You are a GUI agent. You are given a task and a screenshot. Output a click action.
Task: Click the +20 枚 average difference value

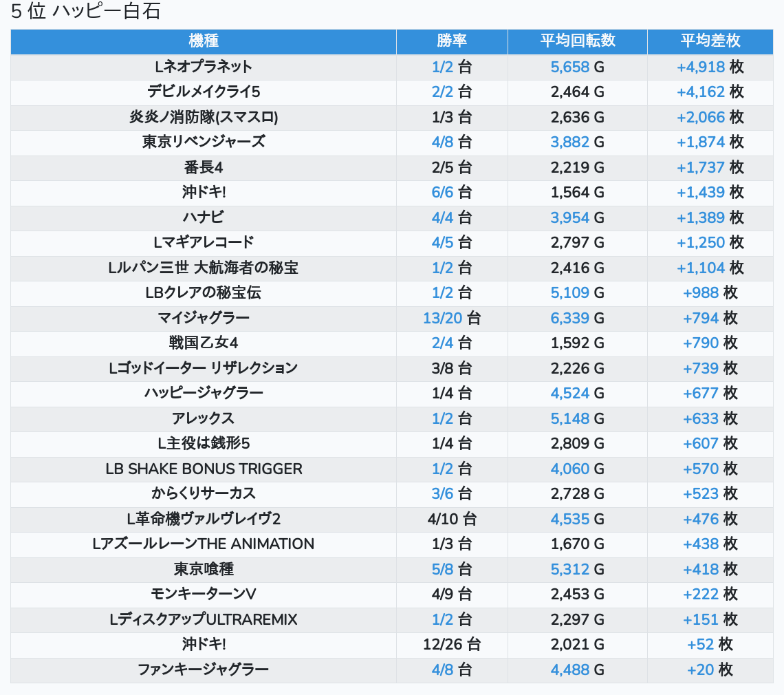click(710, 670)
